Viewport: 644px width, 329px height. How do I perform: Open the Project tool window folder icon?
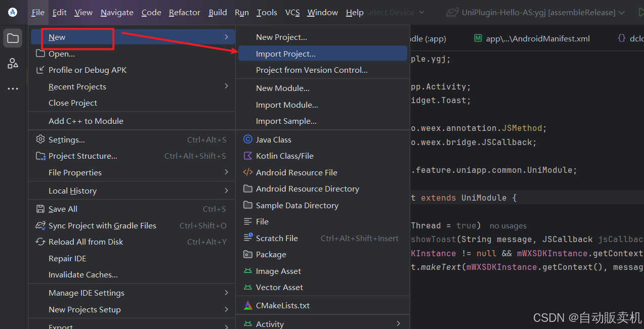click(13, 38)
